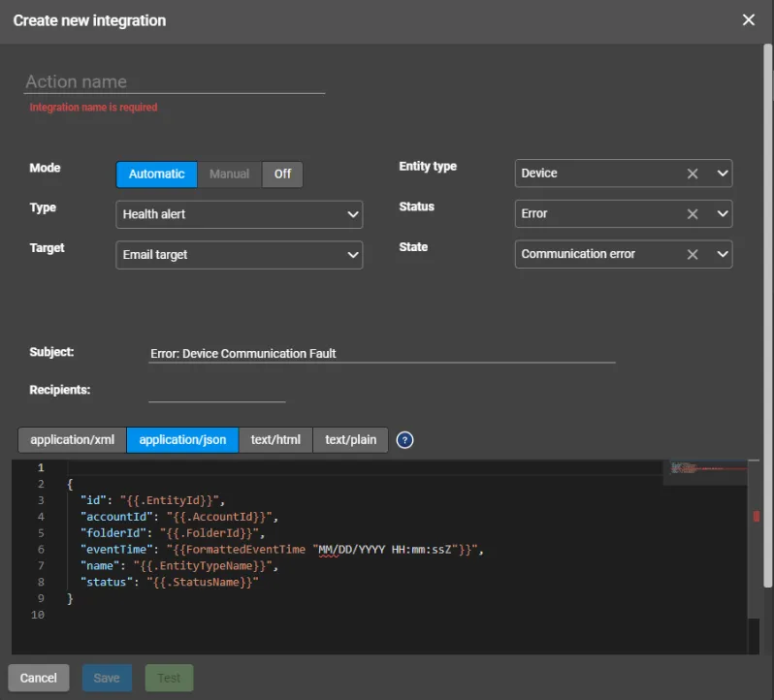
Task: Click the "accountId" line in the editor
Action: tap(179, 517)
